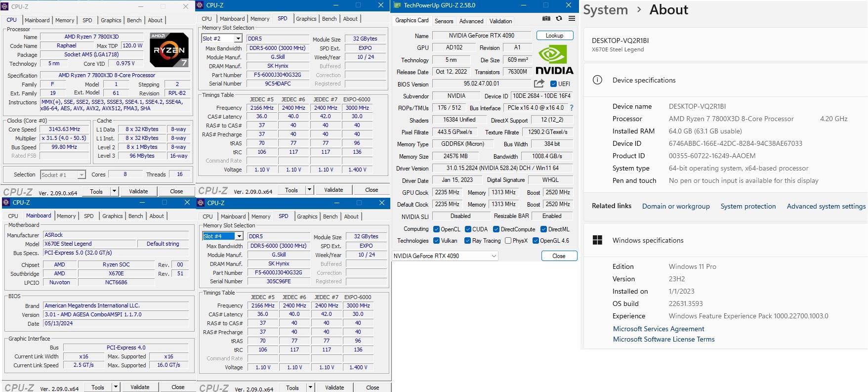Select Bench tab in the Mainboard CPU-Z window
Viewport: 868px width, 392px height.
pos(136,216)
